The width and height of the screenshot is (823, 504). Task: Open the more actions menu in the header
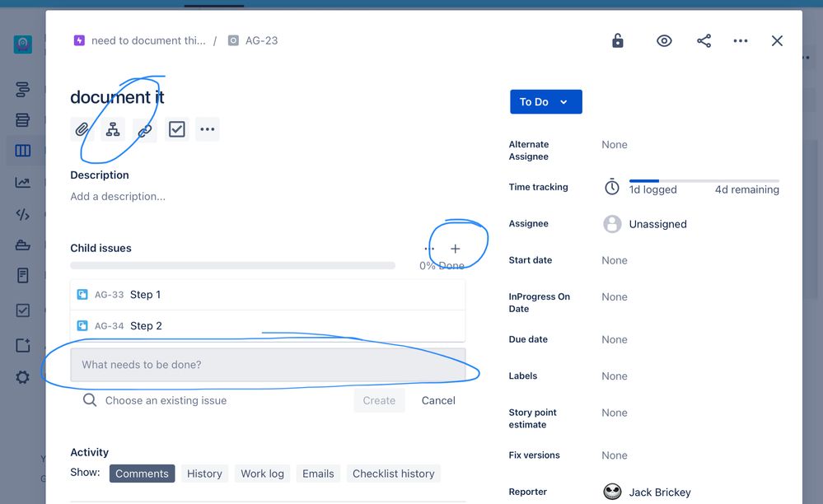pos(740,40)
